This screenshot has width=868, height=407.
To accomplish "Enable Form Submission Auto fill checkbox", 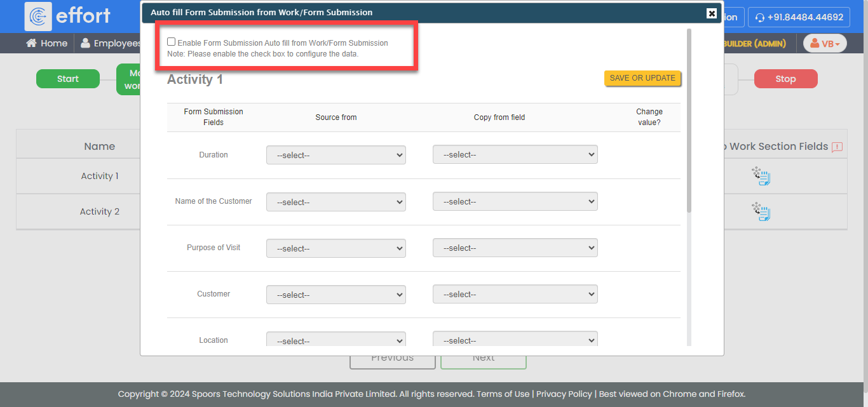I will click(172, 42).
